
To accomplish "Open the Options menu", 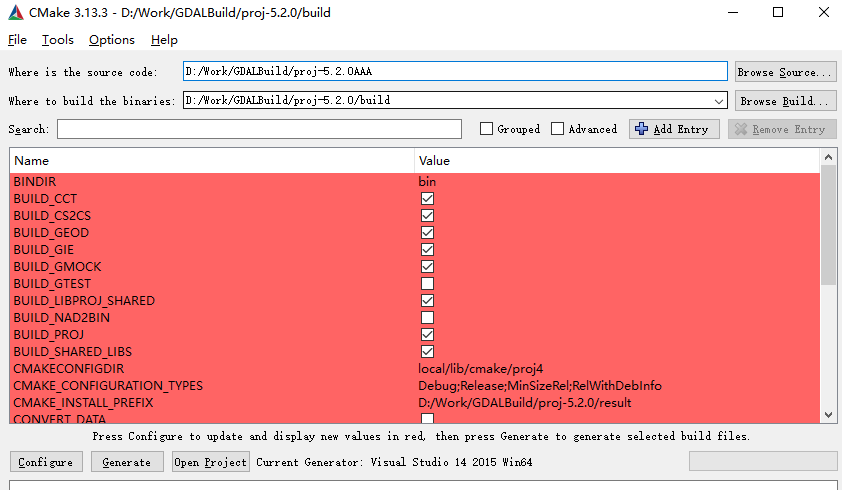I will 112,40.
